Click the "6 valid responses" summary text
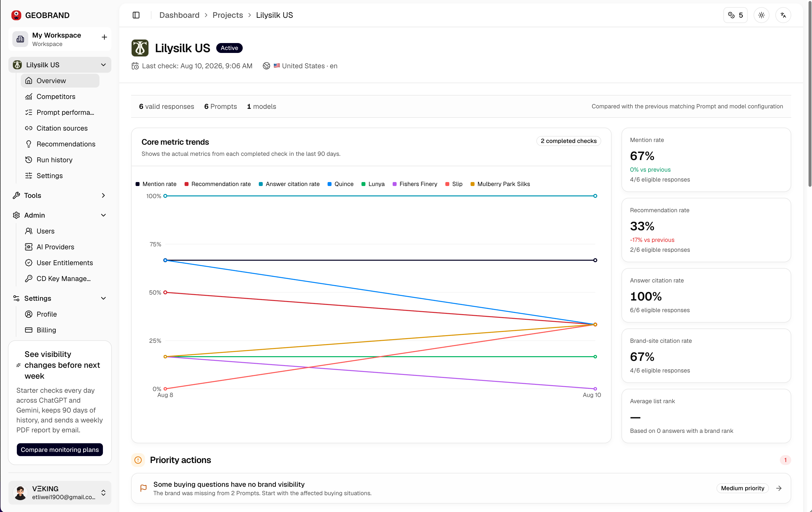Screen dimensions: 812x512 [x=167, y=107]
